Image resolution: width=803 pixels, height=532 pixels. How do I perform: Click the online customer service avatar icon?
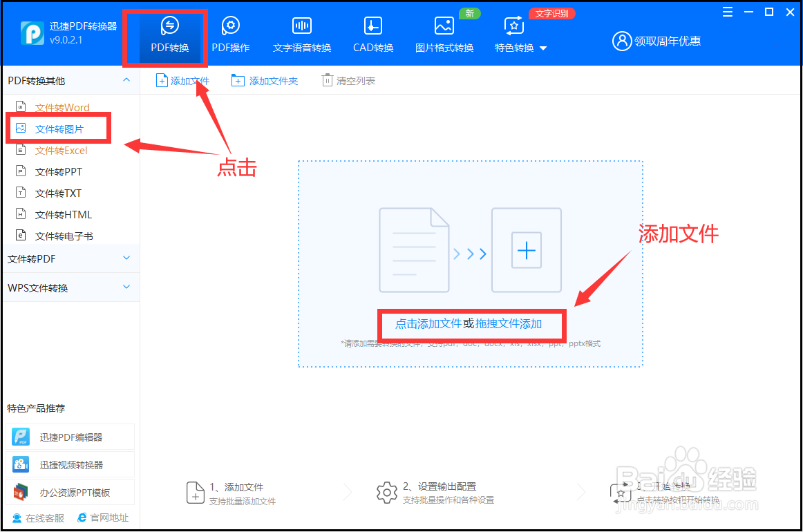17,518
